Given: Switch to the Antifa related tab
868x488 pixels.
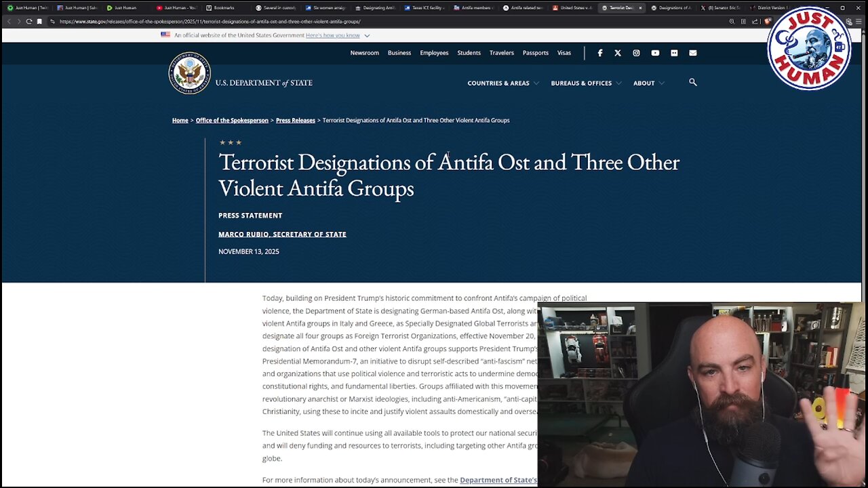Looking at the screenshot, I should (x=522, y=8).
